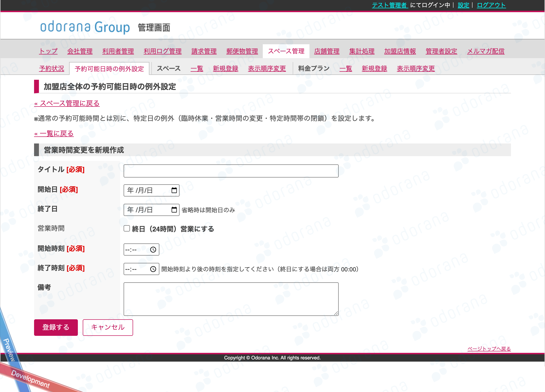Click テスト管理者 account link
This screenshot has height=392, width=545.
click(390, 5)
